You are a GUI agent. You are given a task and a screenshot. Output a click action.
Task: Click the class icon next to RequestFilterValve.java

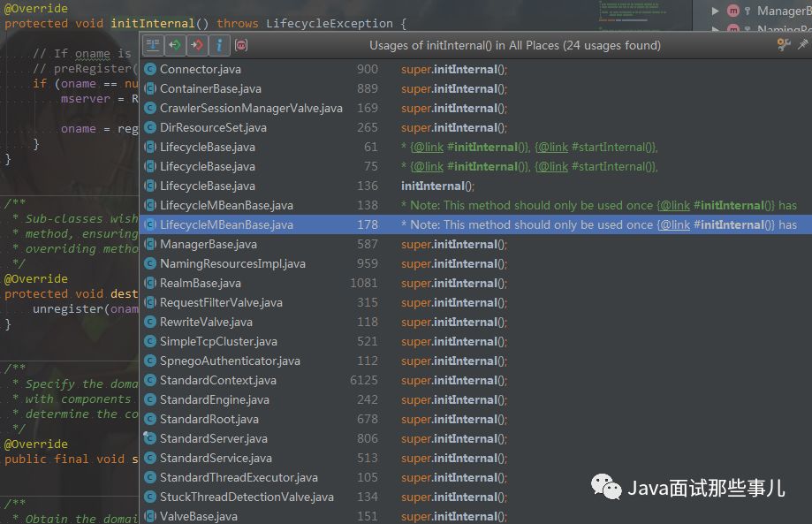tap(150, 302)
